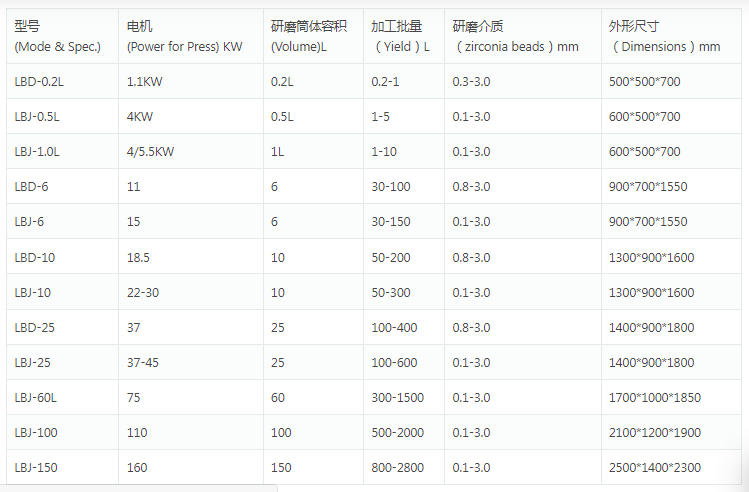Screen dimensions: 749x492
Task: Select the LBJ-60L model row label
Action: [x=36, y=397]
